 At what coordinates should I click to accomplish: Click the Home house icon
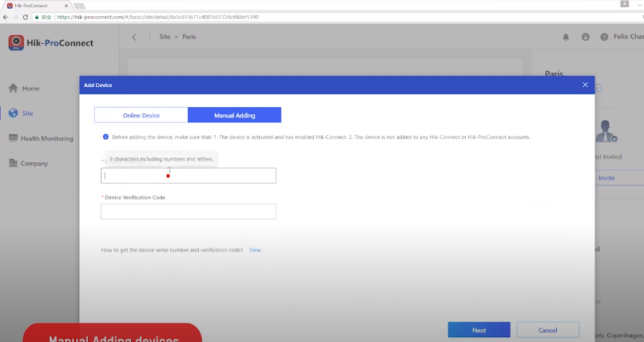13,88
